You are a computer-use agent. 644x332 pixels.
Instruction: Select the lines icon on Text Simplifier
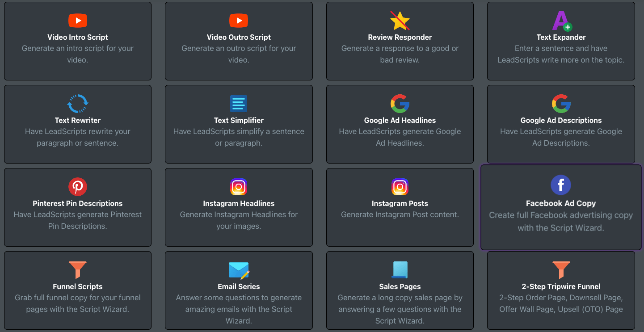238,103
